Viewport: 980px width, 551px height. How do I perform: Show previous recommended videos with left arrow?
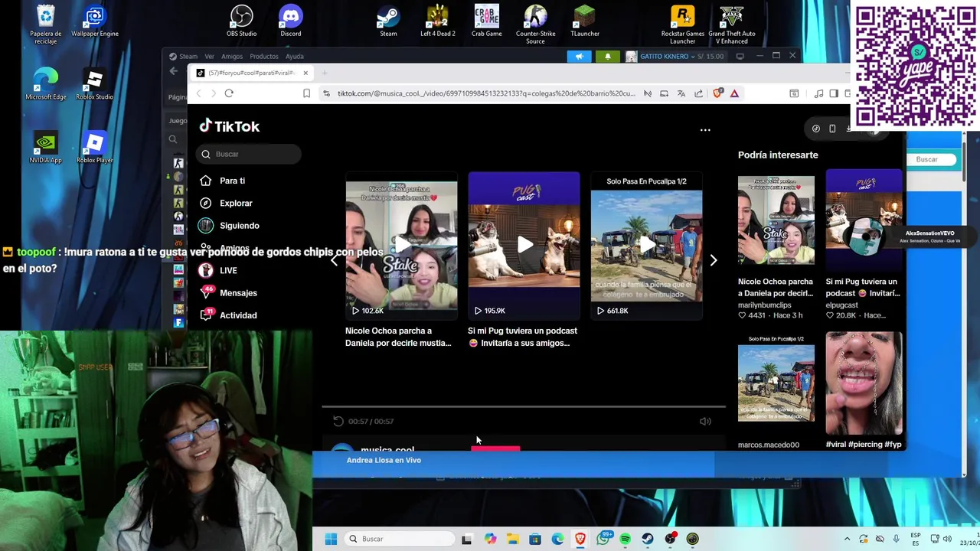click(335, 260)
